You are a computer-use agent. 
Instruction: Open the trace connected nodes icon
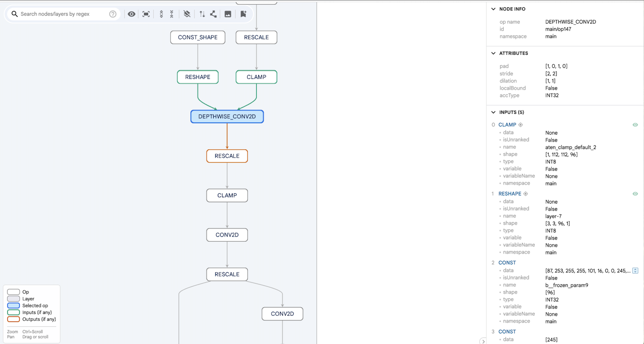click(213, 14)
